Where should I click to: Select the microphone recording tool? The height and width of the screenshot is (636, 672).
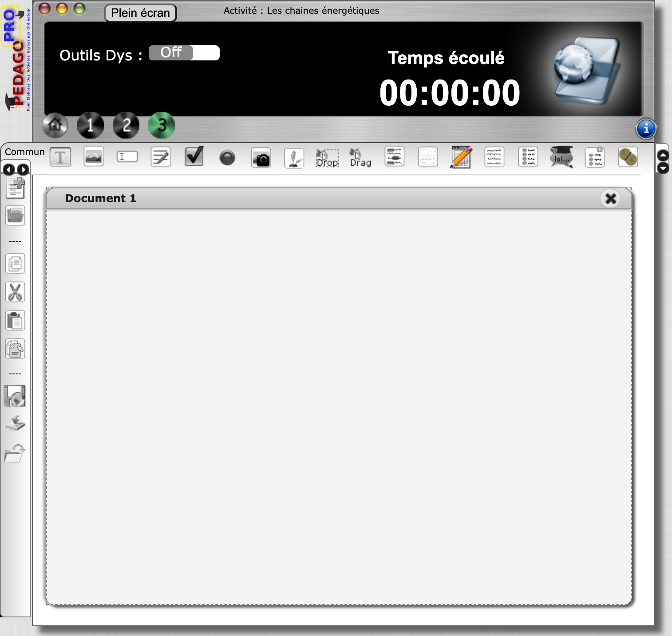294,158
